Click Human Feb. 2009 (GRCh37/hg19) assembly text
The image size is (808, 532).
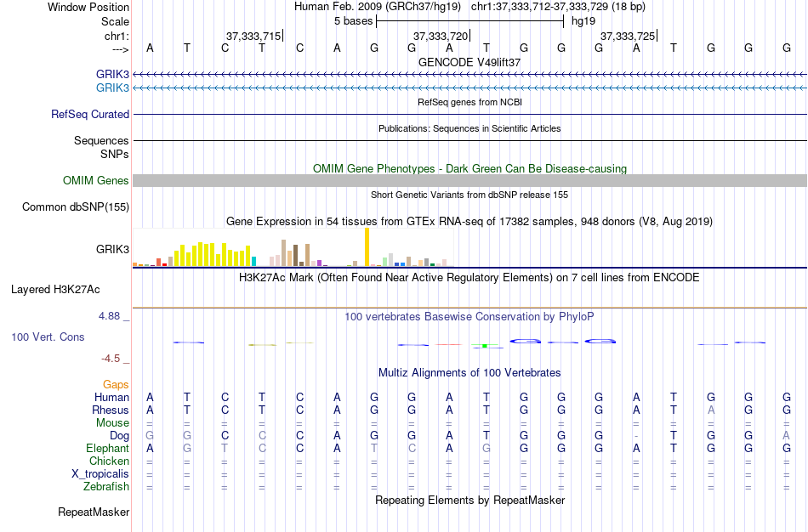coord(378,7)
